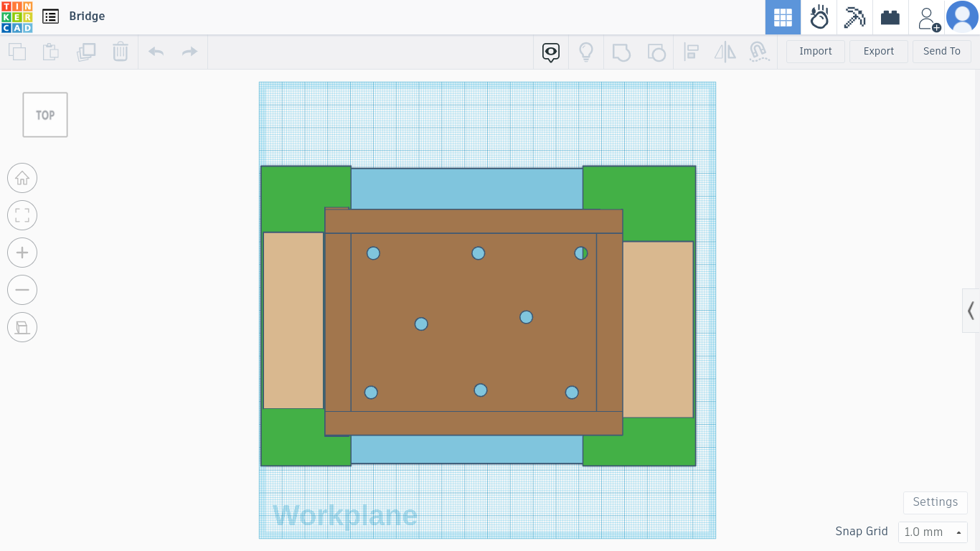Open the Align tool
The image size is (980, 551).
tap(691, 52)
